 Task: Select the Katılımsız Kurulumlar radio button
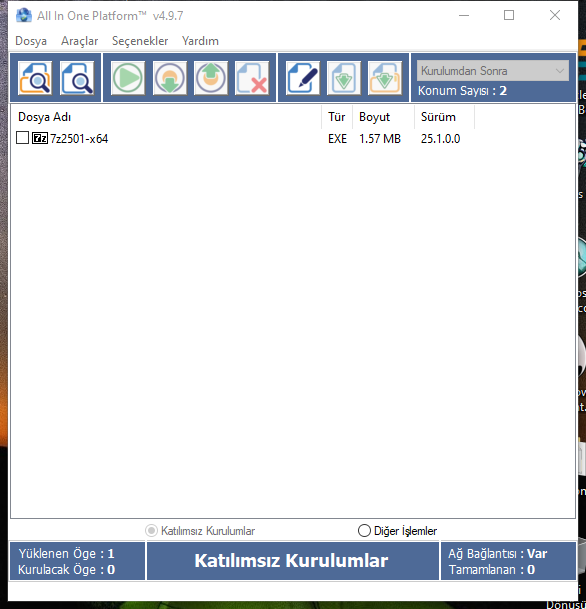(151, 531)
